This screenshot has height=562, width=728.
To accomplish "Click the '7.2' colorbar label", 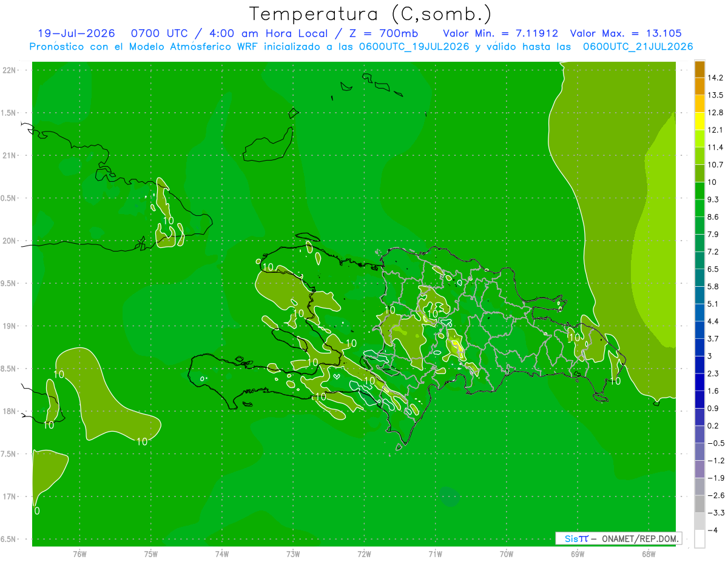I will coord(713,252).
